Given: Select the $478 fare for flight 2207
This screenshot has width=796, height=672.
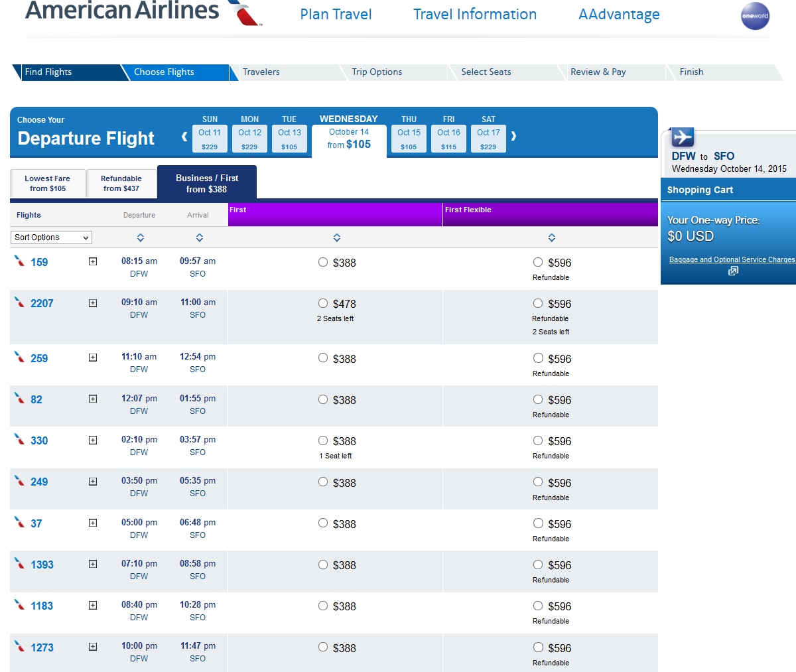Looking at the screenshot, I should point(323,304).
